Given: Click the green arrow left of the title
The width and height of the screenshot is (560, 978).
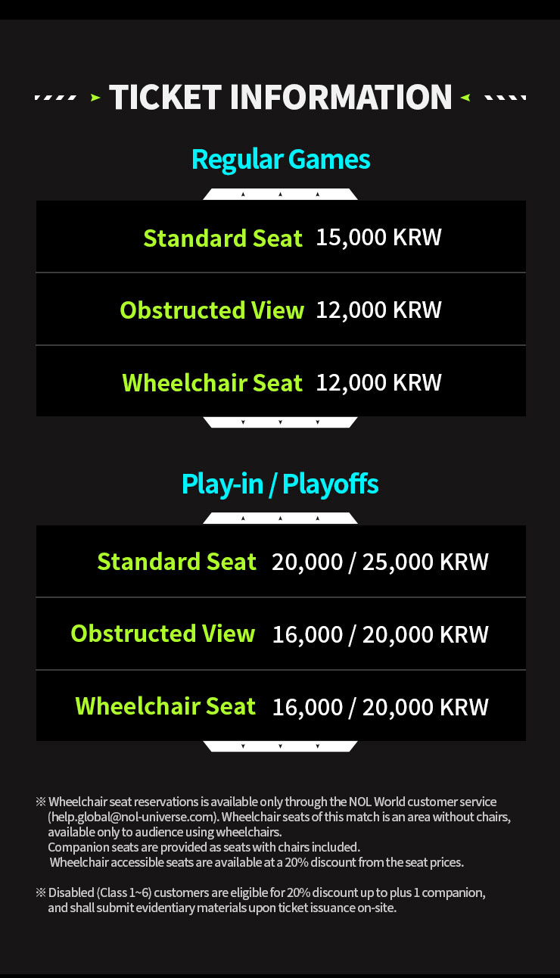Looking at the screenshot, I should click(x=95, y=98).
